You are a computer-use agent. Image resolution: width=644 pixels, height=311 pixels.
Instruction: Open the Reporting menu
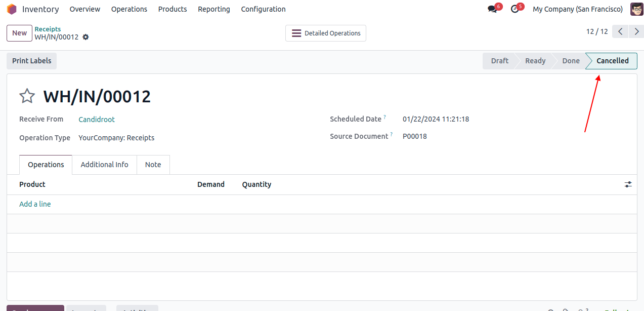(x=213, y=9)
